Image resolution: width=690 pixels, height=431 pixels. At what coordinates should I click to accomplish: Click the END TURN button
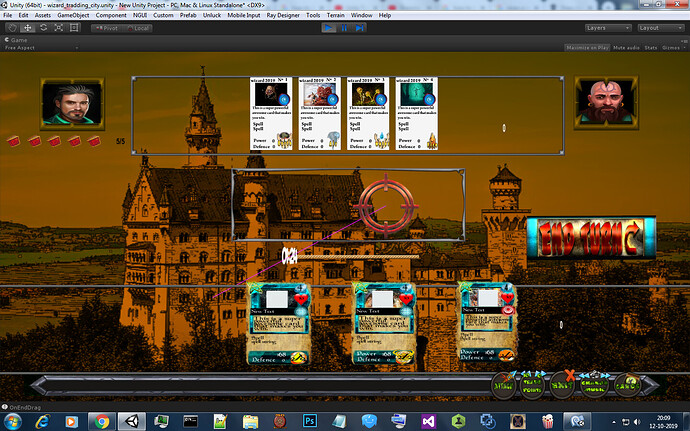[x=591, y=237]
